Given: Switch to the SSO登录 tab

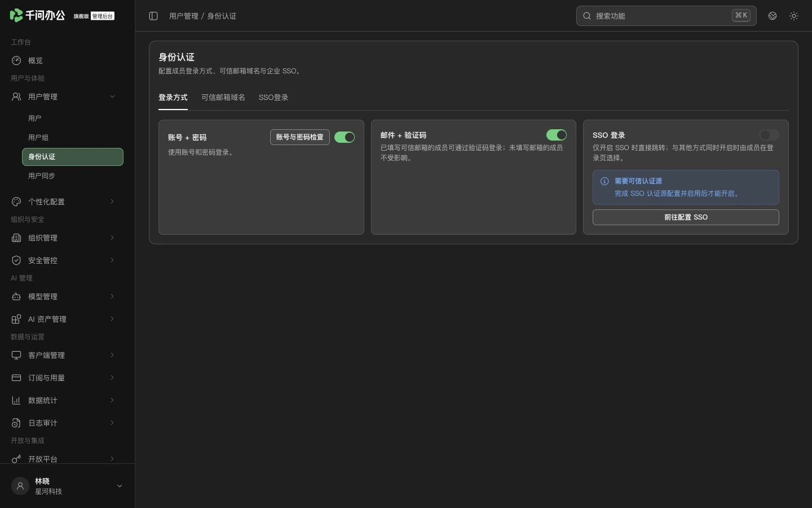Looking at the screenshot, I should 273,98.
